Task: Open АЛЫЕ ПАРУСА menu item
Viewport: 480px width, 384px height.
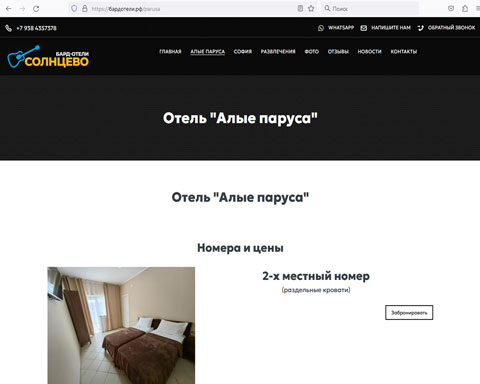Action: pos(207,52)
